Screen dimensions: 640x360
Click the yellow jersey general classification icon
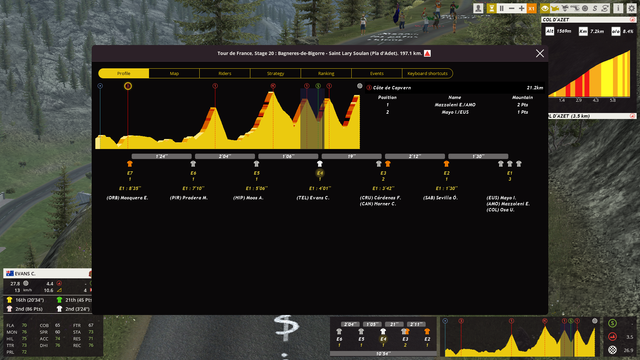10,300
